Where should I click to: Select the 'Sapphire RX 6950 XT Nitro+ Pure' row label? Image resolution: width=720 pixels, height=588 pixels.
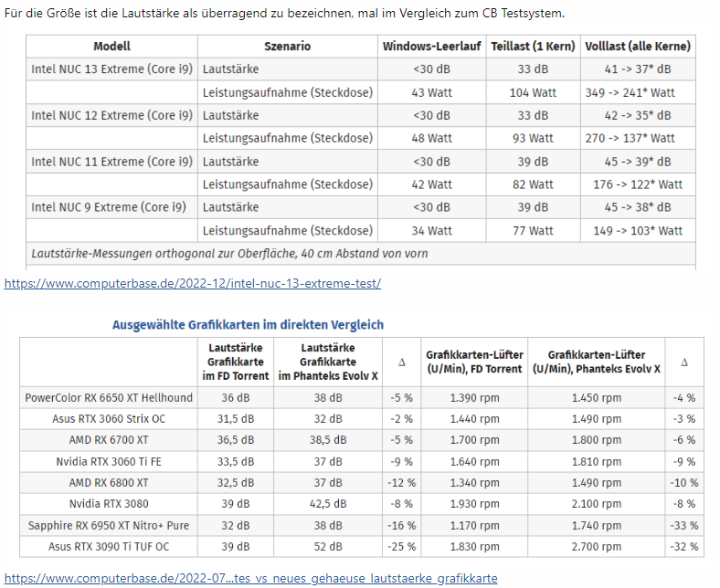click(109, 526)
